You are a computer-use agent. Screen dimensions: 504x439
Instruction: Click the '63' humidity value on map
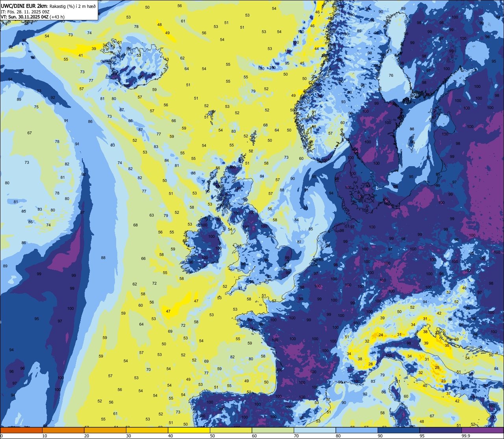tap(152, 215)
